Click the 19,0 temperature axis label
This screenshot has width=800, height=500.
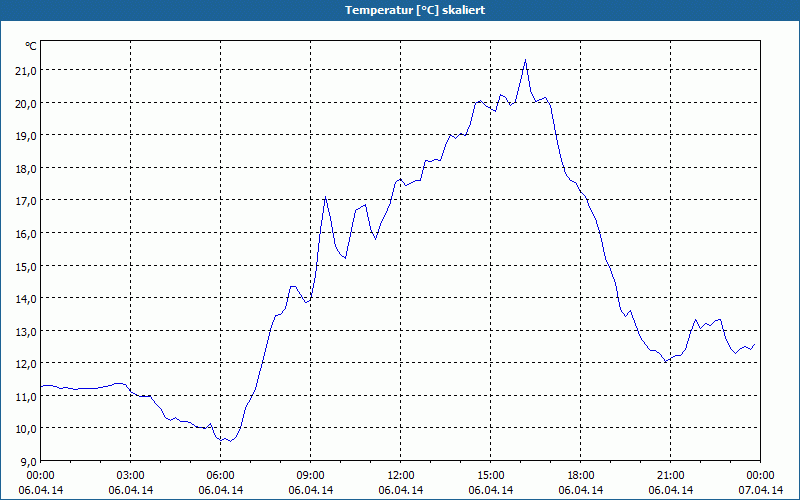[26, 136]
